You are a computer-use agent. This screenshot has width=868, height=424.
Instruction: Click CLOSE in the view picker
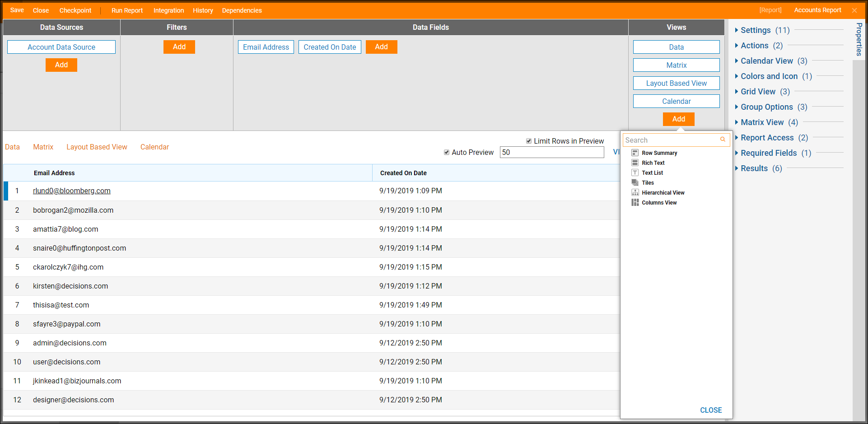point(711,410)
